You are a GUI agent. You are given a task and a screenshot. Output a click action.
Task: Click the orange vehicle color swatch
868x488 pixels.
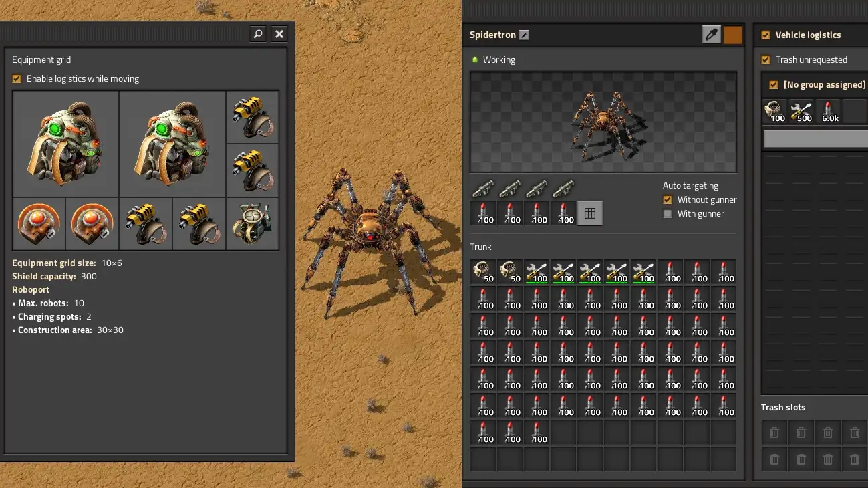733,35
